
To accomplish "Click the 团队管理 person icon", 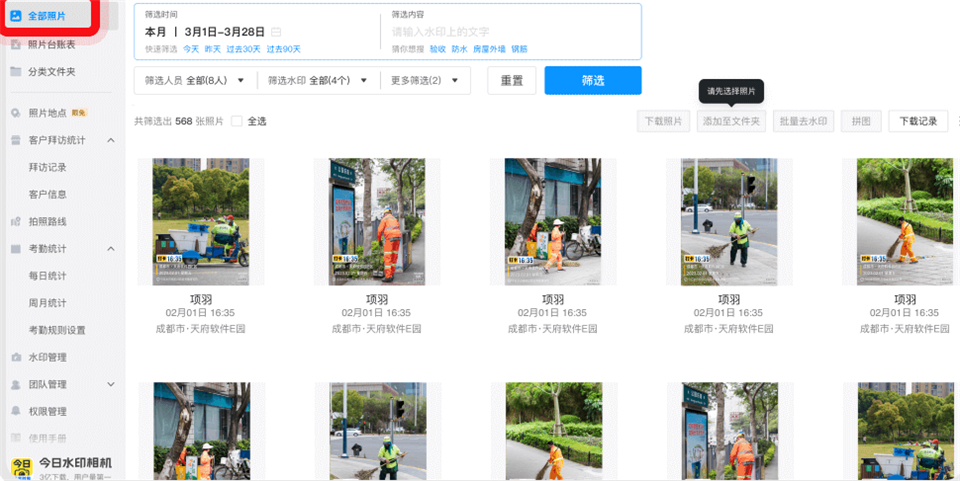I will click(16, 384).
